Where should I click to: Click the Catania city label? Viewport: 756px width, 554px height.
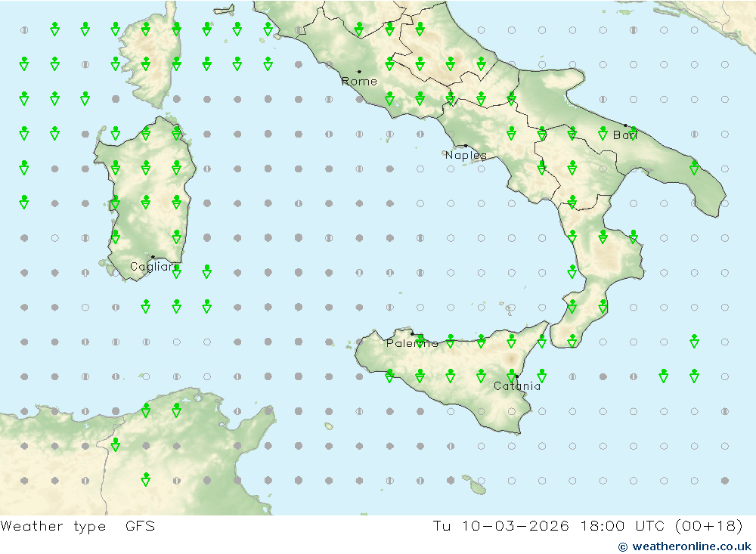pyautogui.click(x=517, y=386)
